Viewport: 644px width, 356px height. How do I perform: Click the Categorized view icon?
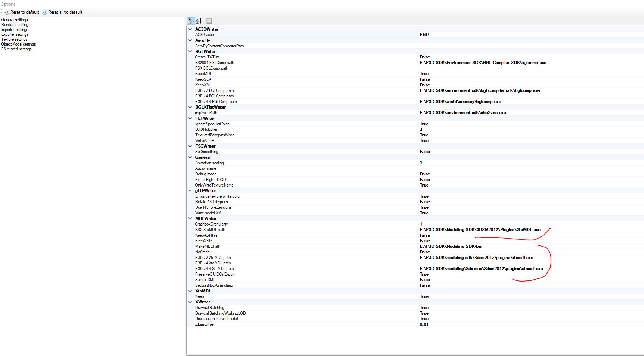(191, 21)
